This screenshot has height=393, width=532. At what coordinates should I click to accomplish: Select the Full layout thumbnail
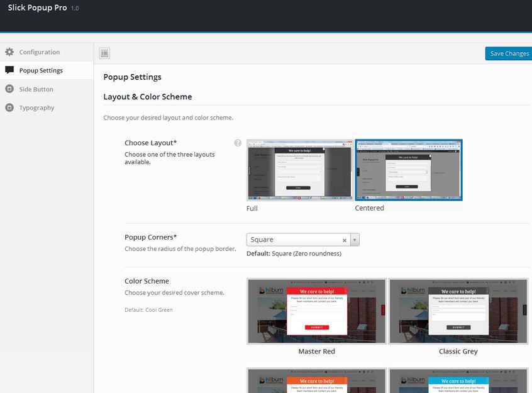pyautogui.click(x=300, y=170)
